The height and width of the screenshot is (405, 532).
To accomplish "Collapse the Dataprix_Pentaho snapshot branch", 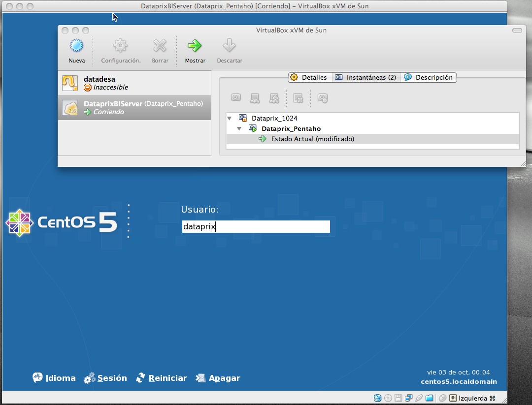I will tap(240, 128).
